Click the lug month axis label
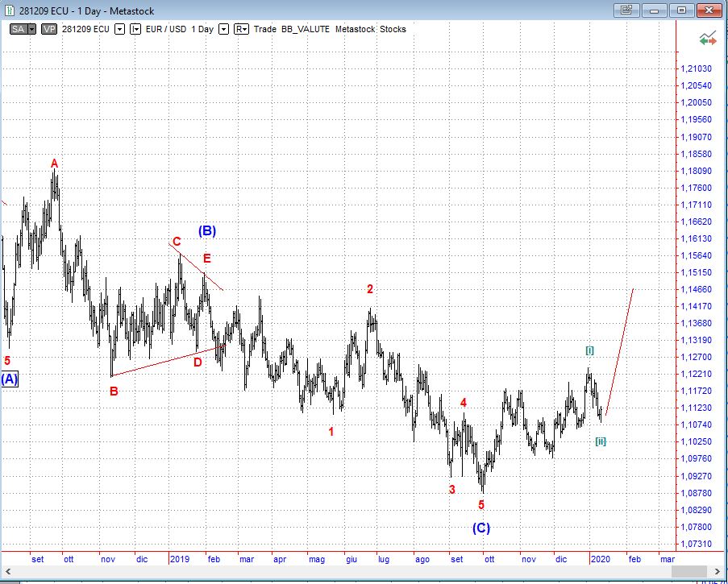Screen dimensions: 728x584 (x=384, y=559)
